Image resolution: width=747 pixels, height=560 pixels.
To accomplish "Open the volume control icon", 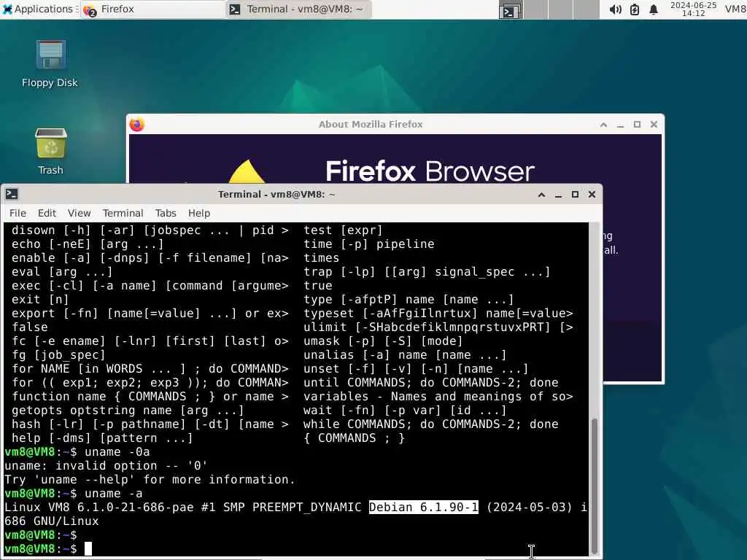I will pos(615,9).
